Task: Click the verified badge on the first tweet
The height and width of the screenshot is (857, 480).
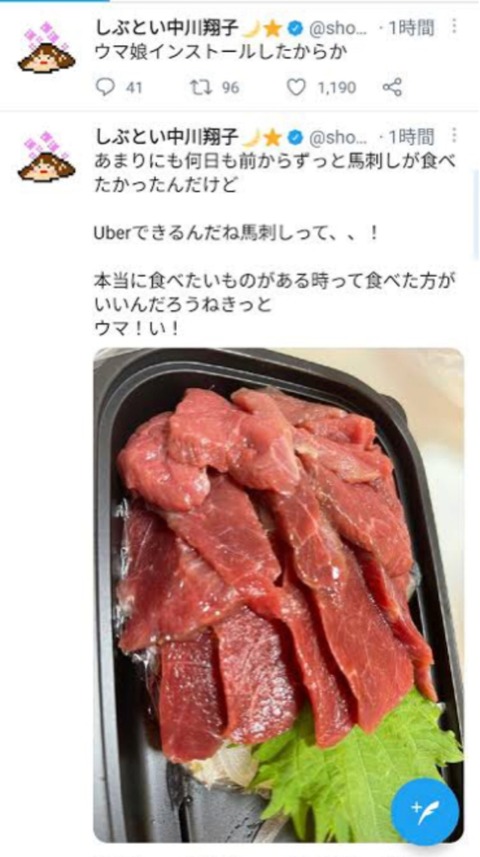Action: 296,28
